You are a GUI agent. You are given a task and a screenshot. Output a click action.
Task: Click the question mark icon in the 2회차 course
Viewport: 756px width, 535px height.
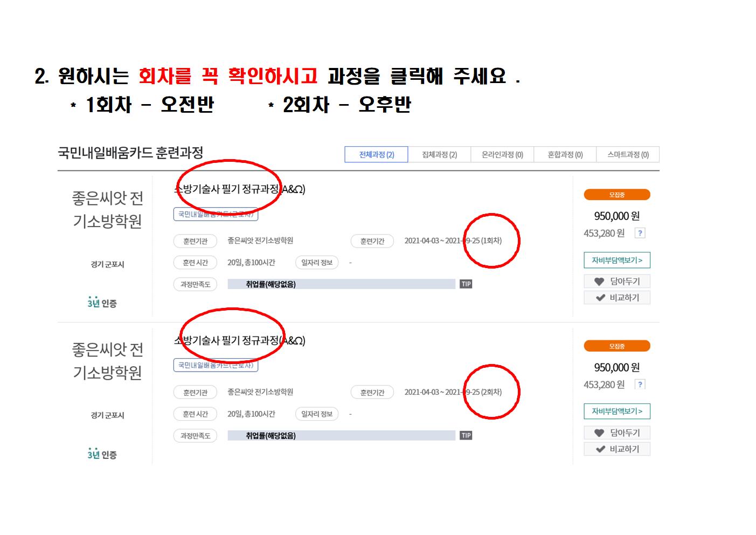click(640, 385)
